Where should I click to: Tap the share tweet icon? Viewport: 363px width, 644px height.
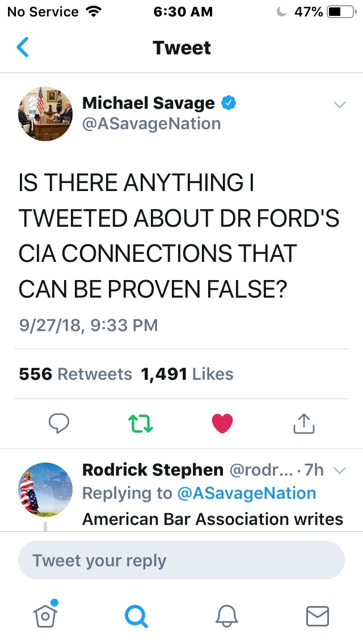pyautogui.click(x=303, y=423)
